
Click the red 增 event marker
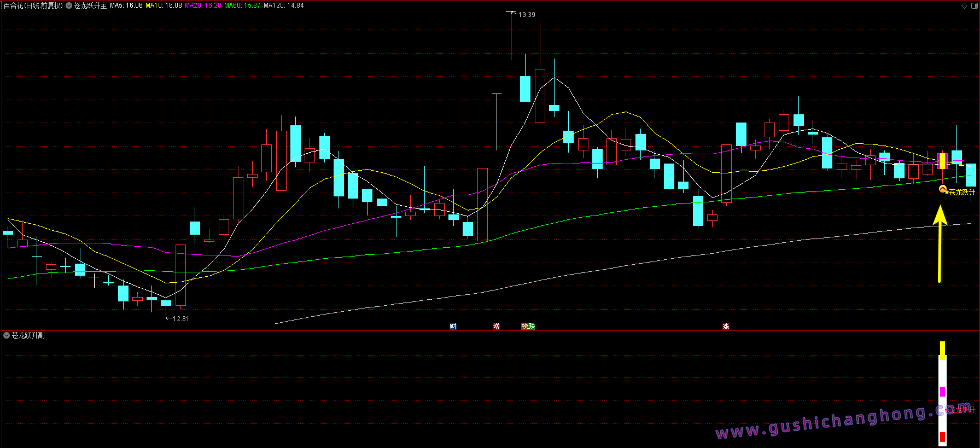(x=496, y=327)
